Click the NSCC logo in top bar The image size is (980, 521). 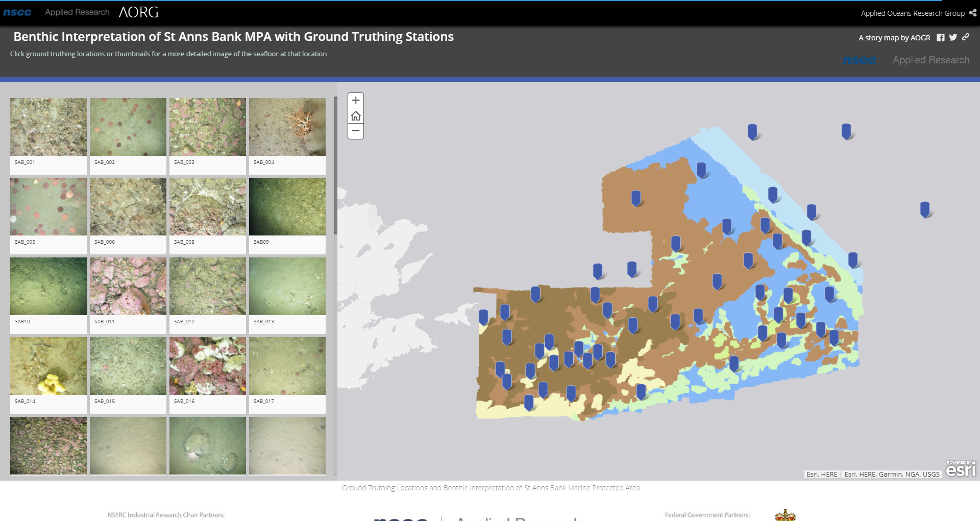coord(17,12)
